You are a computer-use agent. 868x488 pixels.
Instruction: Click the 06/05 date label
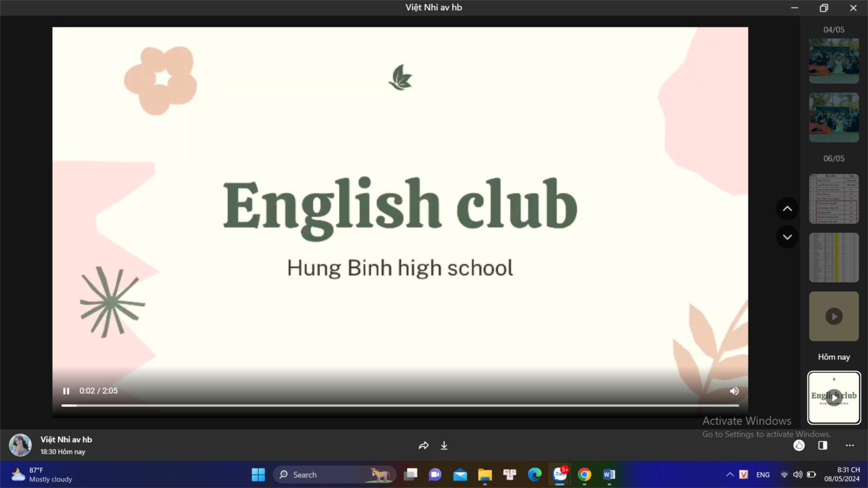tap(834, 159)
